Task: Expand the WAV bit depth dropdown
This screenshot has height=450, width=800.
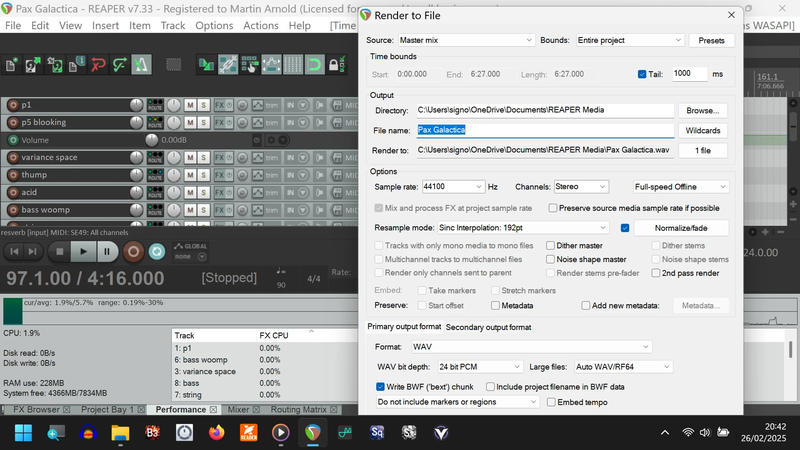Action: point(480,367)
